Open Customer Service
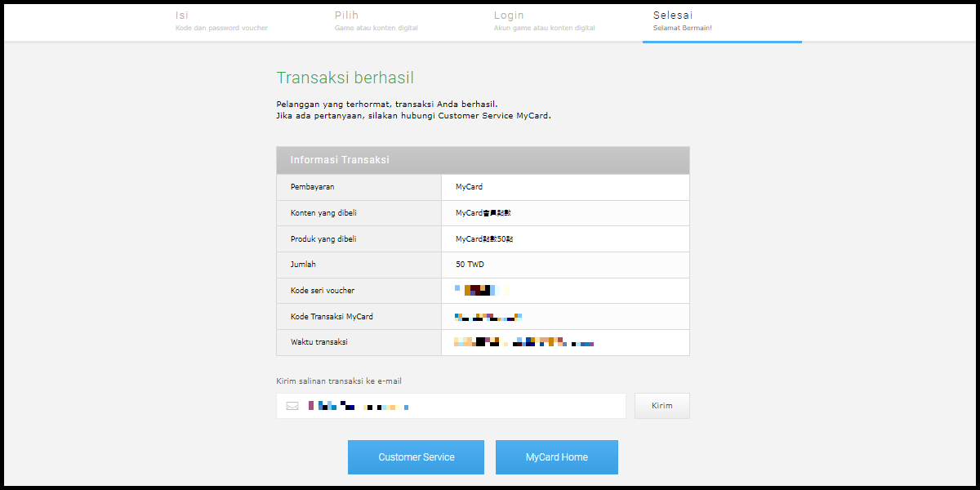The width and height of the screenshot is (980, 490). [x=416, y=457]
